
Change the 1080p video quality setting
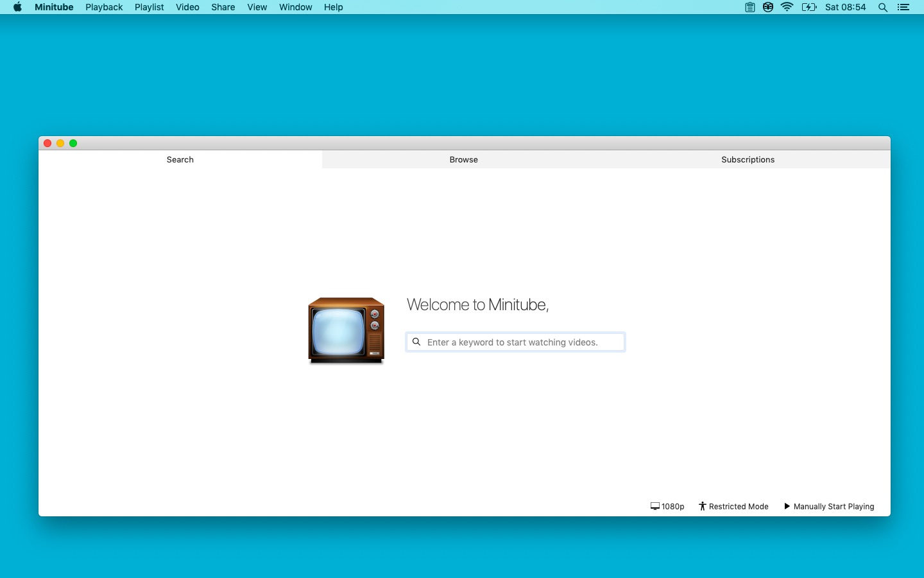667,506
